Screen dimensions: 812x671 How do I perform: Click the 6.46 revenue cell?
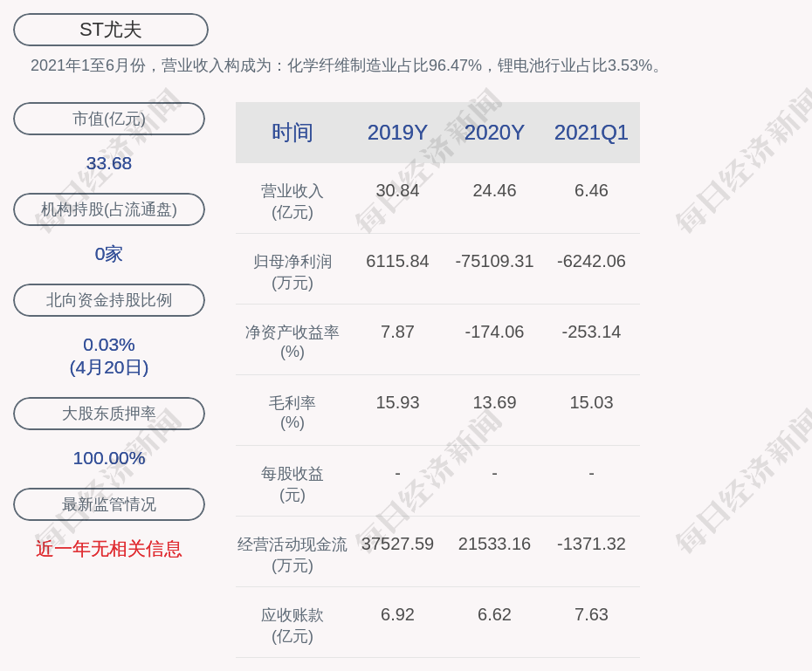click(591, 190)
